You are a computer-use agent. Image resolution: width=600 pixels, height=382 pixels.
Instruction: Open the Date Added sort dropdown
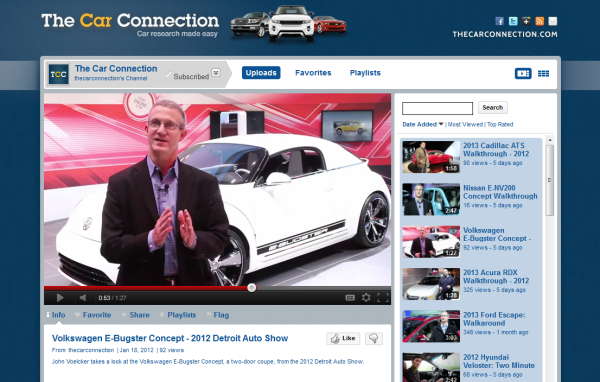423,124
